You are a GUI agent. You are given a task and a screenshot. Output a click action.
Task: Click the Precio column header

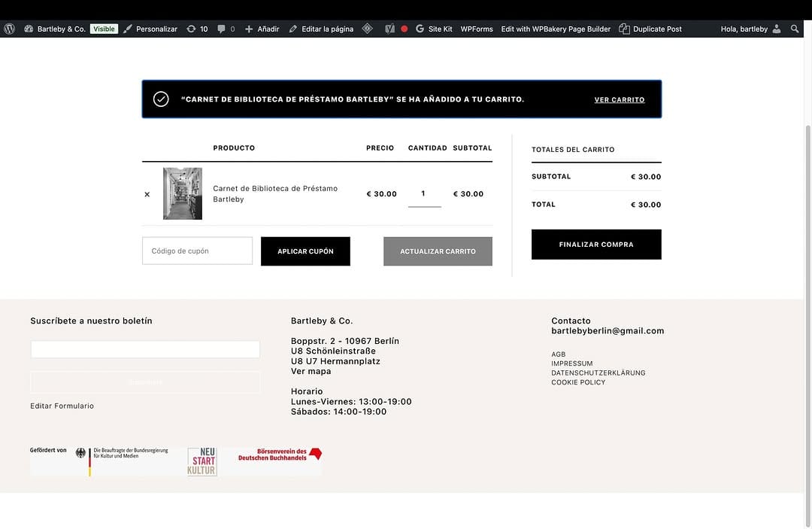[x=380, y=148]
